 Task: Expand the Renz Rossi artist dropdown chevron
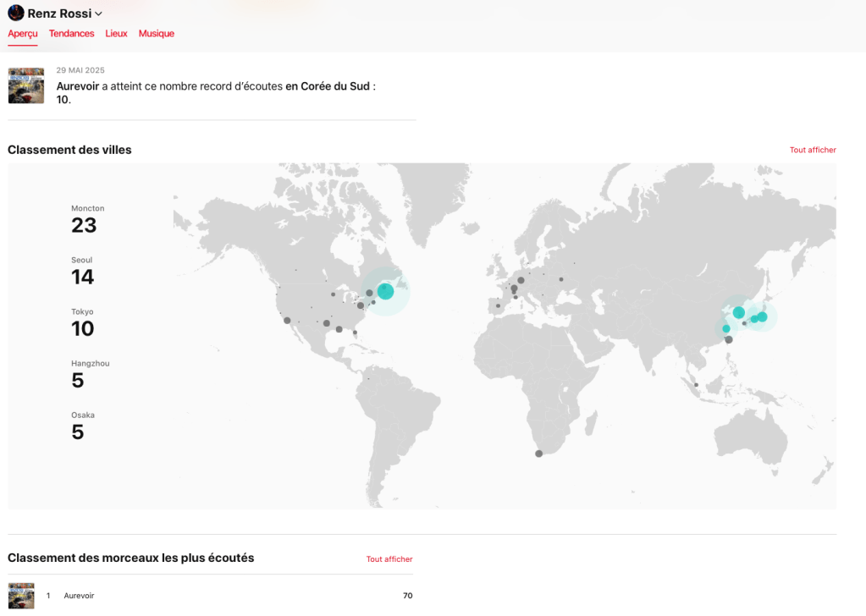pos(99,14)
